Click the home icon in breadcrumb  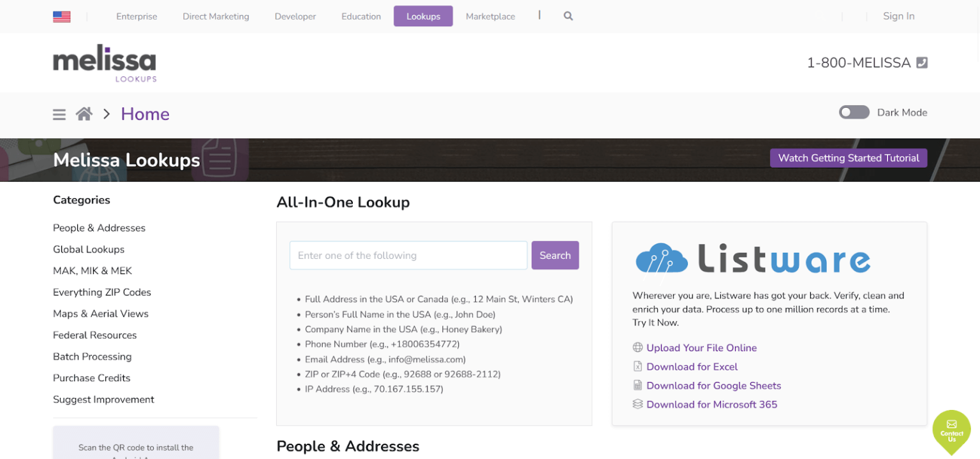point(84,113)
